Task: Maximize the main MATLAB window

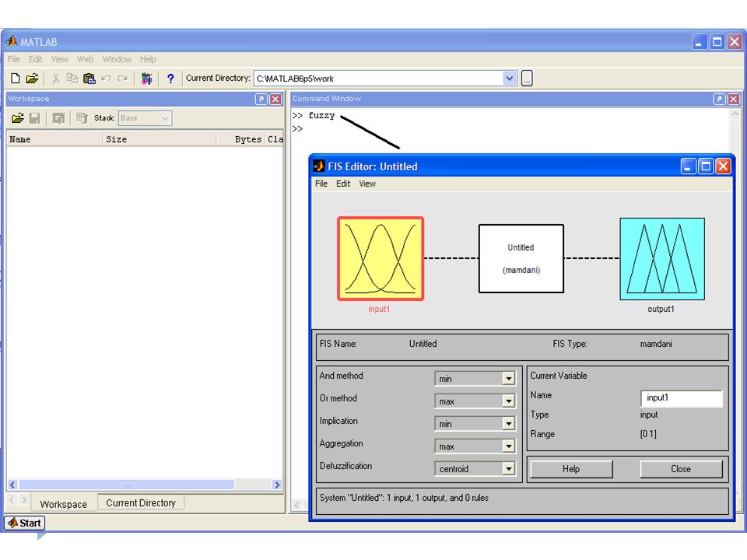Action: pos(717,42)
